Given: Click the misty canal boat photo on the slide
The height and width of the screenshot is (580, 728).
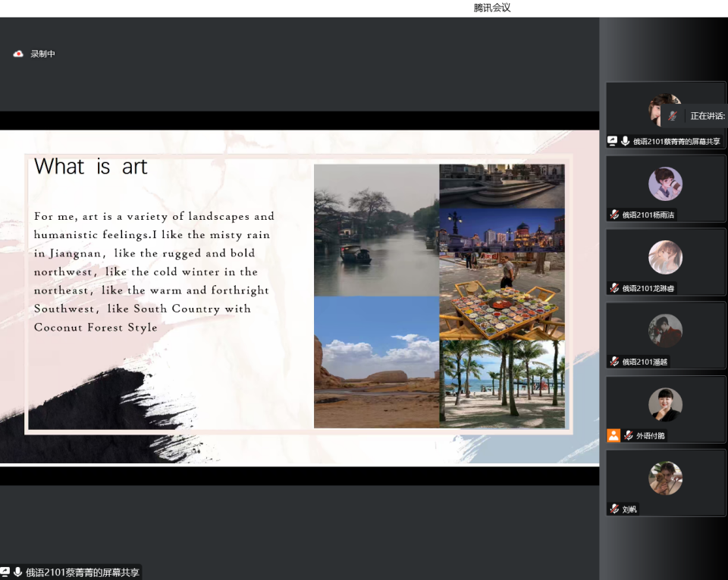Looking at the screenshot, I should click(x=377, y=230).
